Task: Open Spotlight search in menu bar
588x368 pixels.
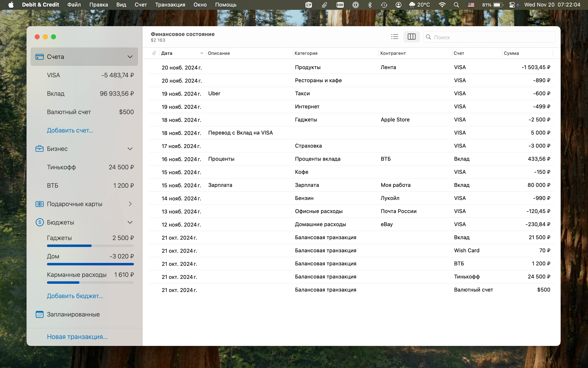Action: (x=456, y=5)
